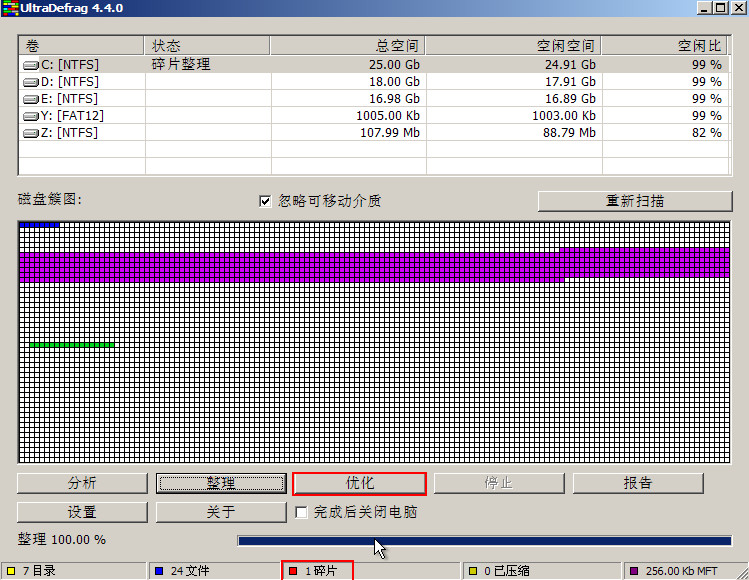
Task: Click the red 碎片 legend square
Action: coord(293,571)
